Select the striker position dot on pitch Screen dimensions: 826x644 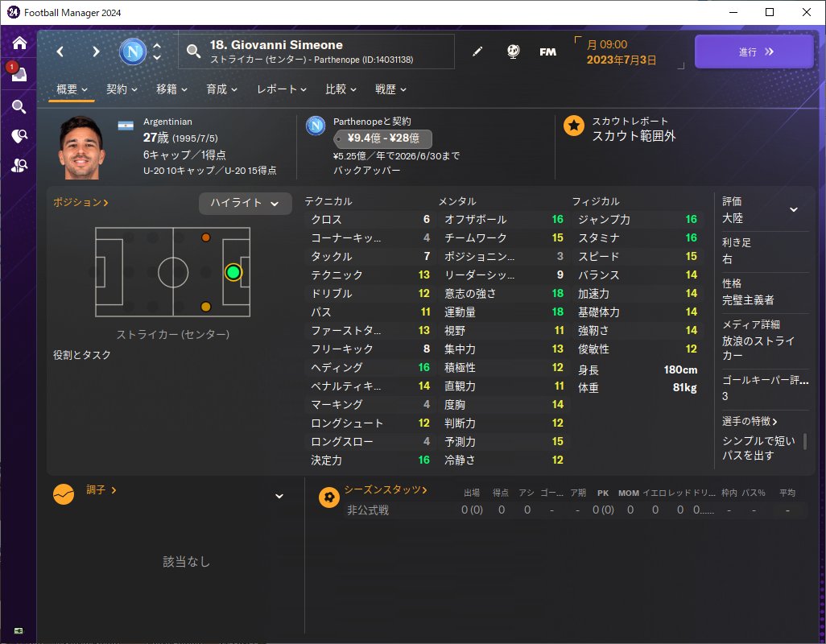coord(233,272)
